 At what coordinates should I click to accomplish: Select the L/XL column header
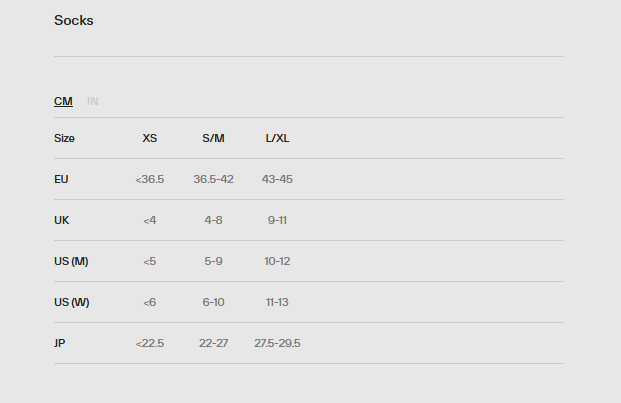pos(277,138)
